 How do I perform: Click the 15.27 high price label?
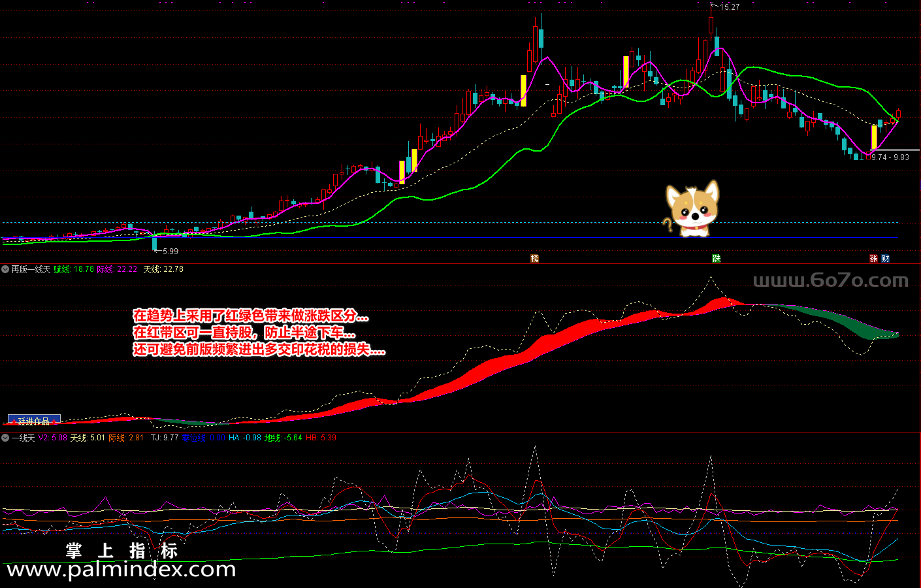coord(730,7)
